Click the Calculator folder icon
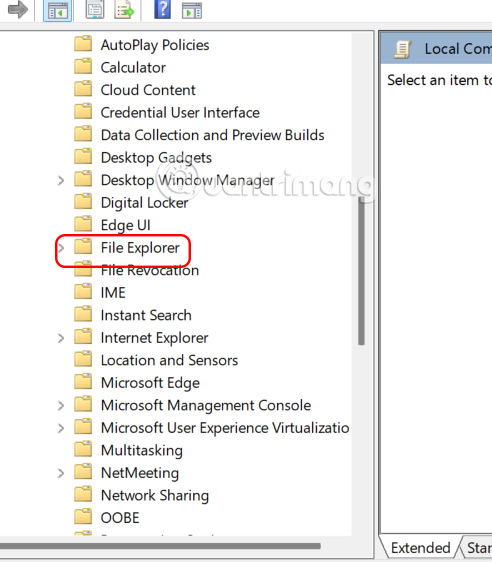Screen dimensions: 492x562 (83, 67)
